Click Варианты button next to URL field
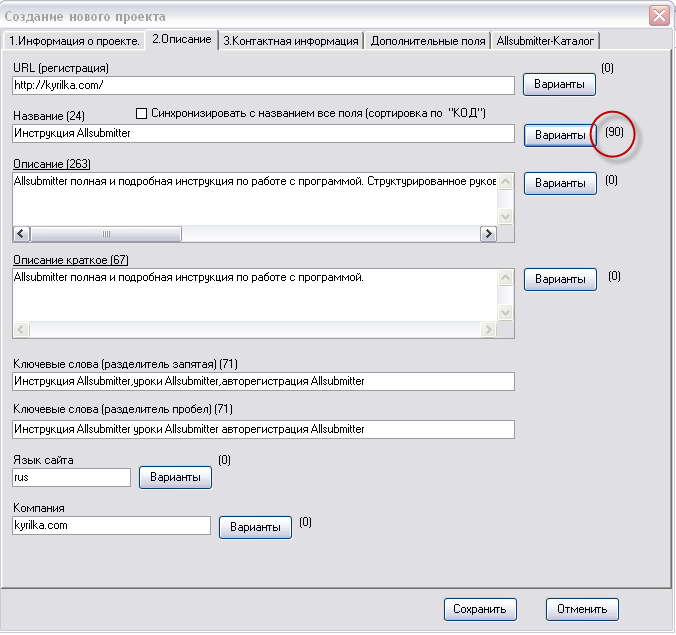676x635 pixels. (559, 84)
